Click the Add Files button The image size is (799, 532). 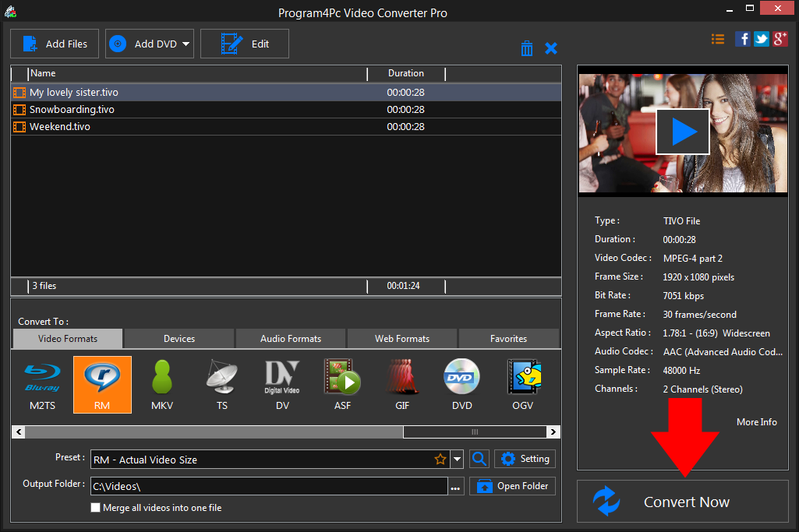[x=55, y=44]
